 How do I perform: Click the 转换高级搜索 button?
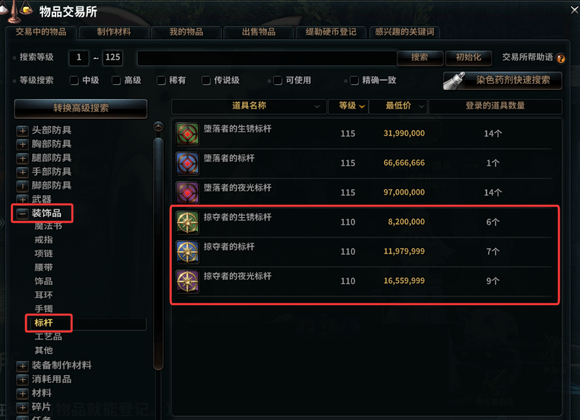[x=81, y=108]
